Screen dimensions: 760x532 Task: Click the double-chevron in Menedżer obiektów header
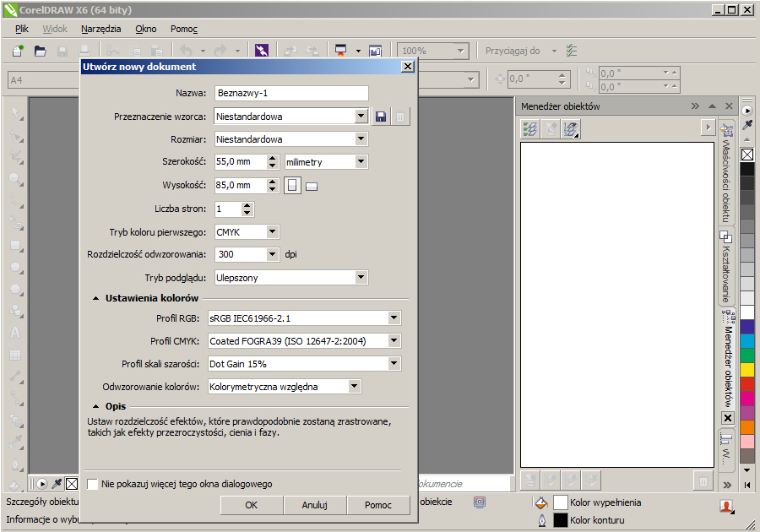[695, 106]
